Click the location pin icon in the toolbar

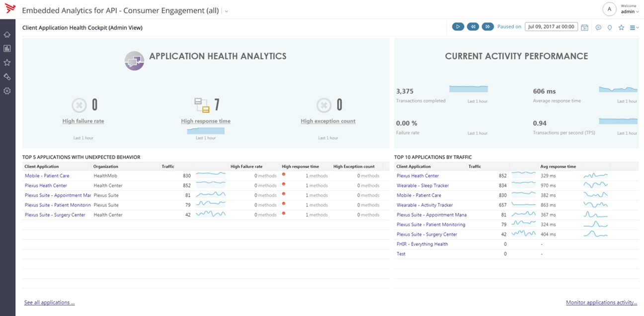pos(610,27)
